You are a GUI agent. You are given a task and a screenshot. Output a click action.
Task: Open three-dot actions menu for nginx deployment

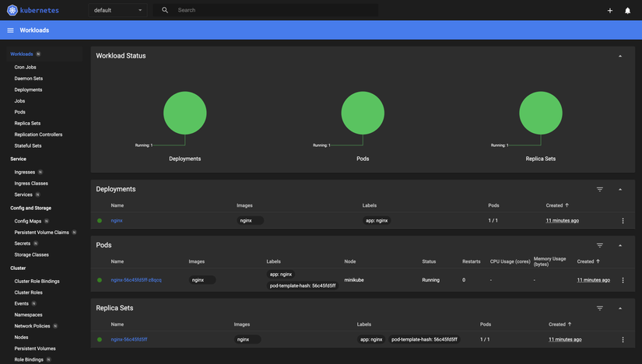point(623,221)
